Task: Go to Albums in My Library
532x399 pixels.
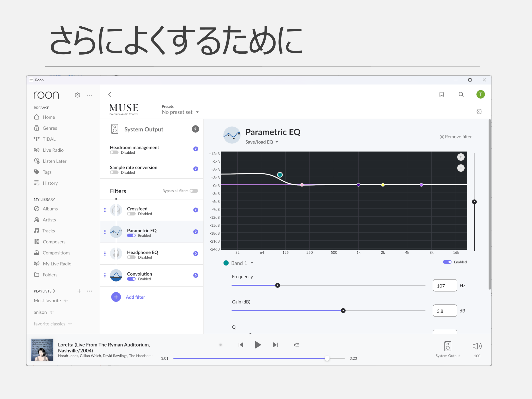Action: (50, 209)
